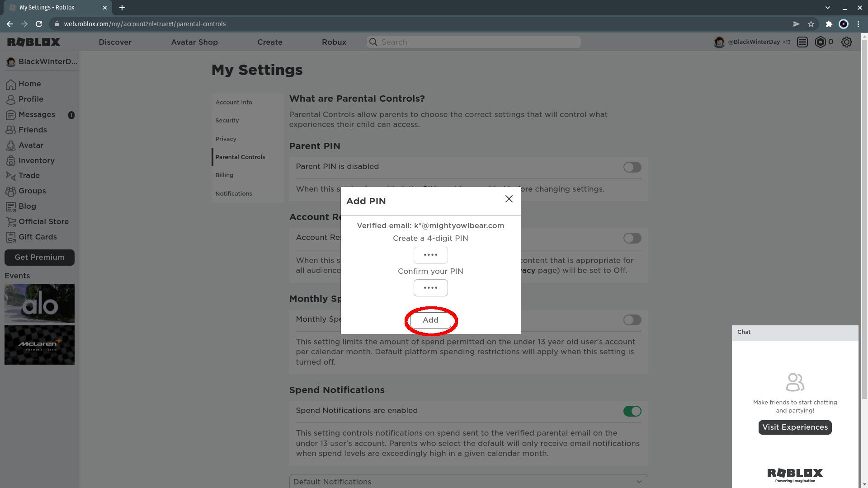The width and height of the screenshot is (868, 488).
Task: Open the browser tab search chevron
Action: [x=827, y=8]
